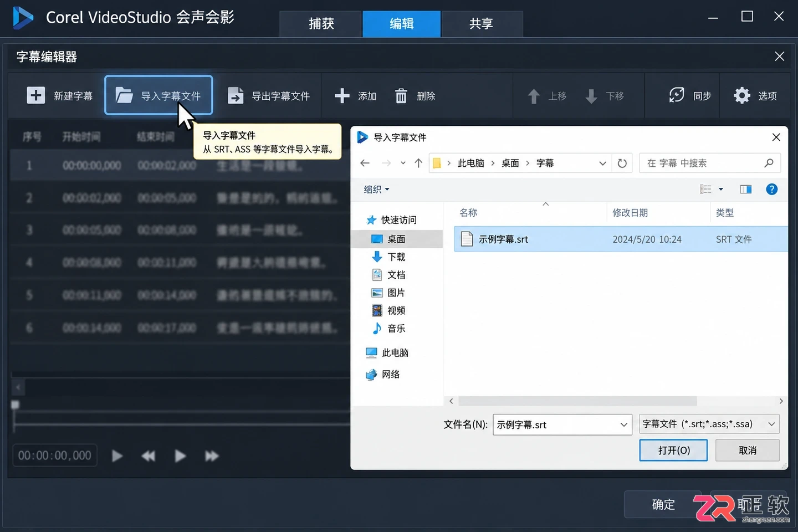798x532 pixels.
Task: Click the 导出字幕文件 button
Action: [x=268, y=96]
